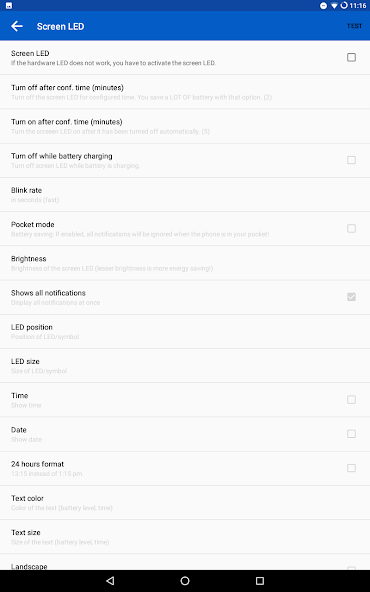Viewport: 370px width, 592px height.
Task: Open Turn off after conf. time setting
Action: [185, 92]
